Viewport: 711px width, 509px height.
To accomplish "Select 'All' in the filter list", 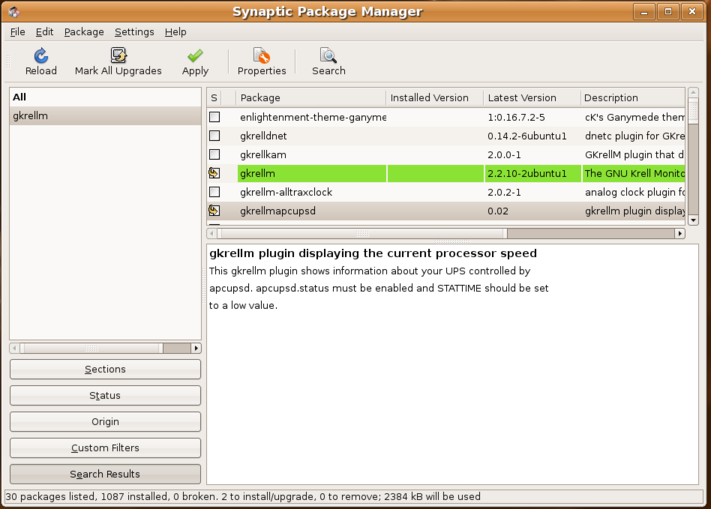I will click(x=105, y=97).
